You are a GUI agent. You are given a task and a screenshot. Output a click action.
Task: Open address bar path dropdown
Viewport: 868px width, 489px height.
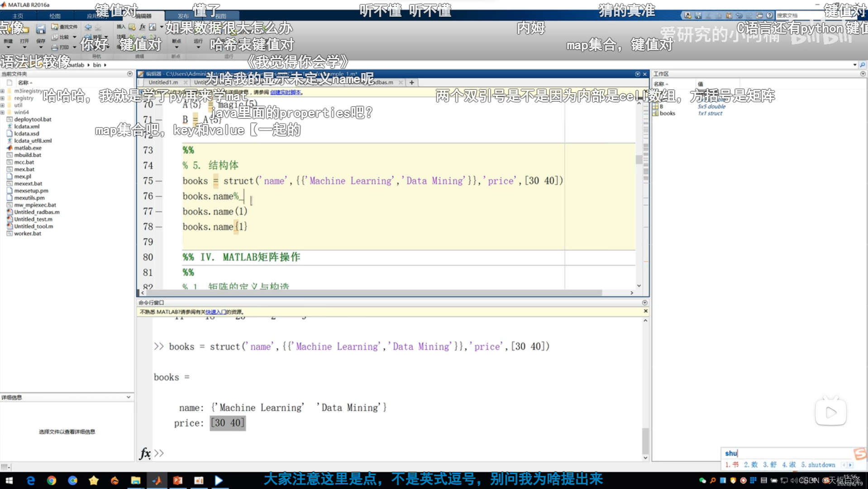click(855, 65)
